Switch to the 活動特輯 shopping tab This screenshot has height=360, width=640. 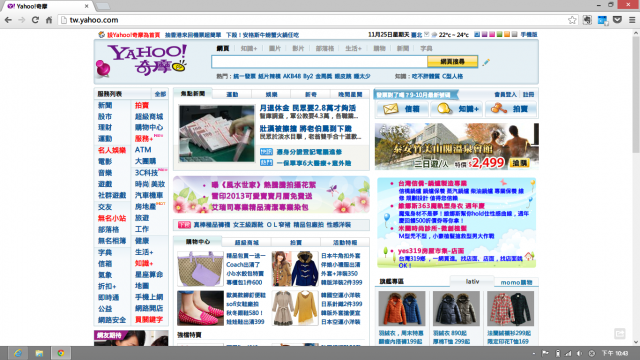point(345,242)
